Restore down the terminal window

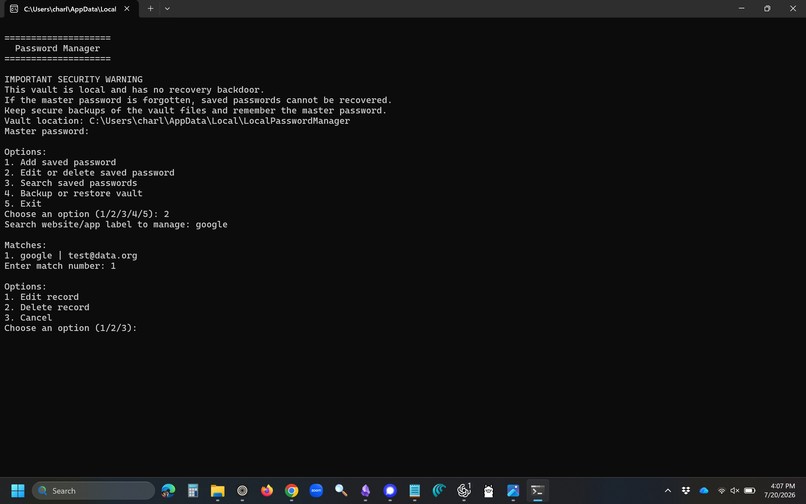pyautogui.click(x=767, y=9)
